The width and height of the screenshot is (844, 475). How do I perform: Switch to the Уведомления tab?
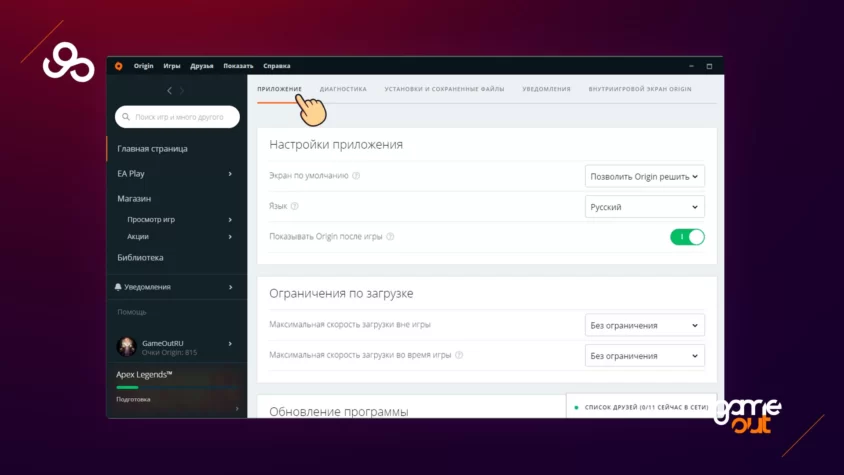point(546,89)
